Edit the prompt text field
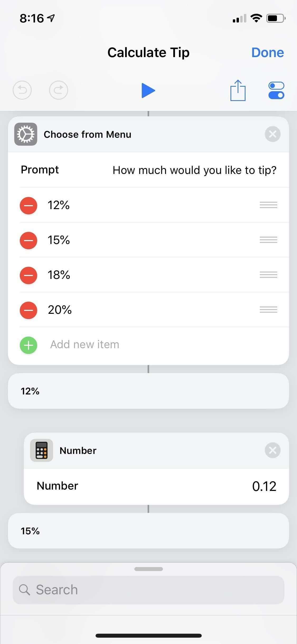297x644 pixels. (194, 170)
